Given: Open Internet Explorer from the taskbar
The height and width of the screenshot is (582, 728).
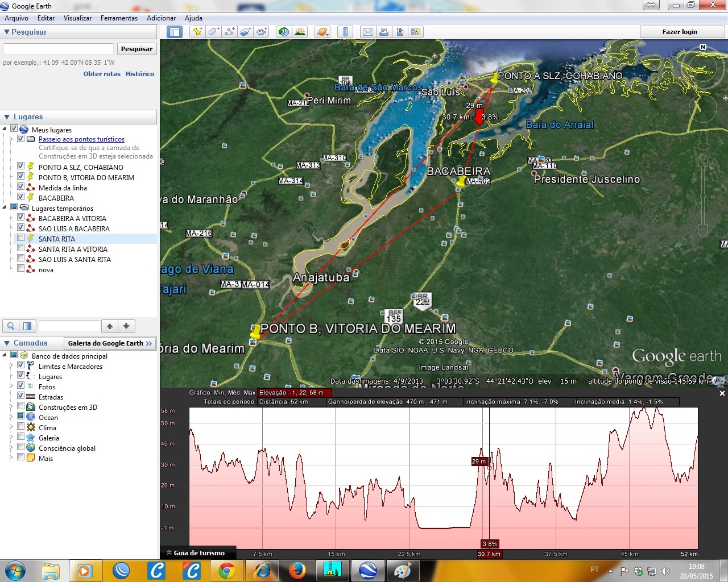Looking at the screenshot, I should (262, 571).
